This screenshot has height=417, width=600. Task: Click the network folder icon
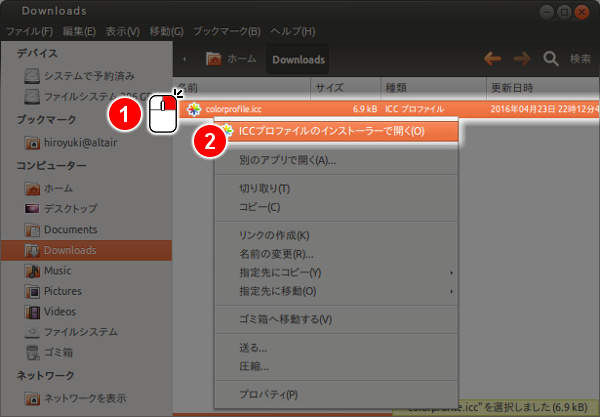[x=33, y=399]
